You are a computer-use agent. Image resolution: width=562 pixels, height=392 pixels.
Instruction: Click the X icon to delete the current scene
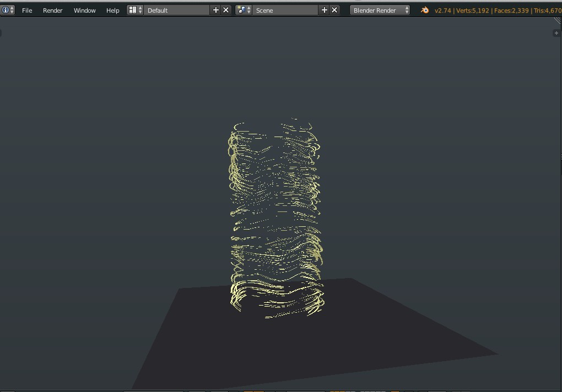tap(334, 10)
